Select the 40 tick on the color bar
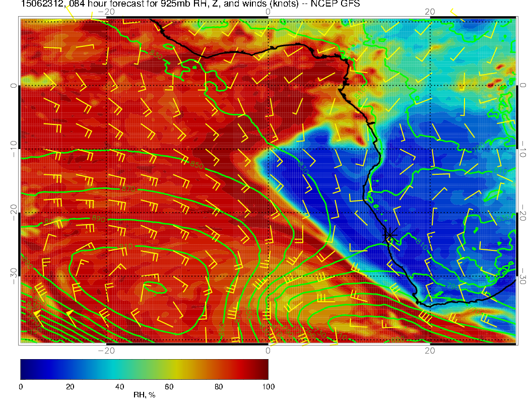 (119, 386)
